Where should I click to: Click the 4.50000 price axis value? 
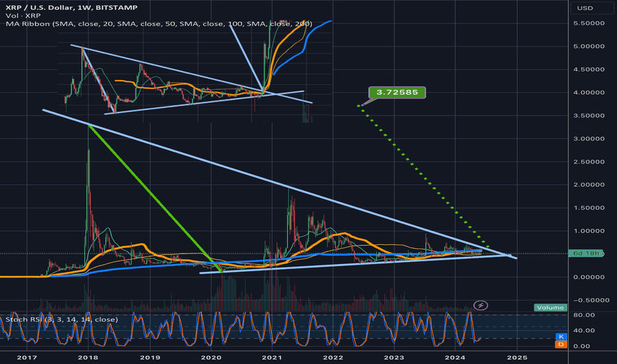(589, 69)
